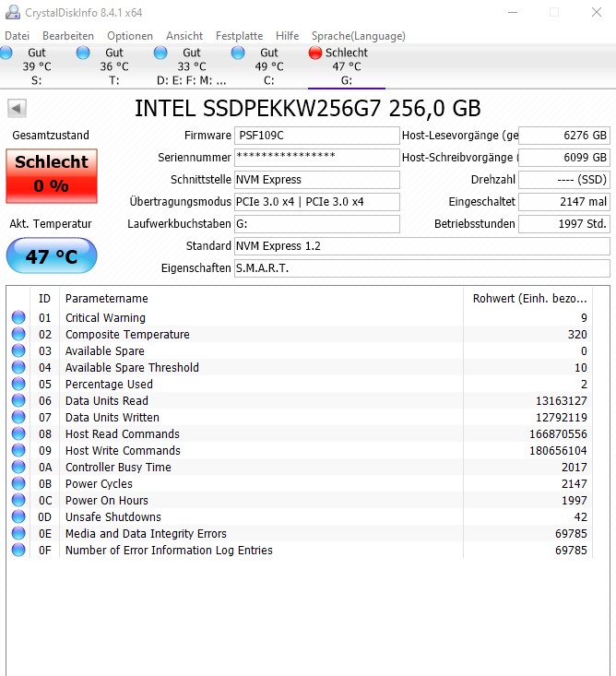The height and width of the screenshot is (676, 616).
Task: Click the Schnittstelle field NVM Express
Action: [317, 180]
